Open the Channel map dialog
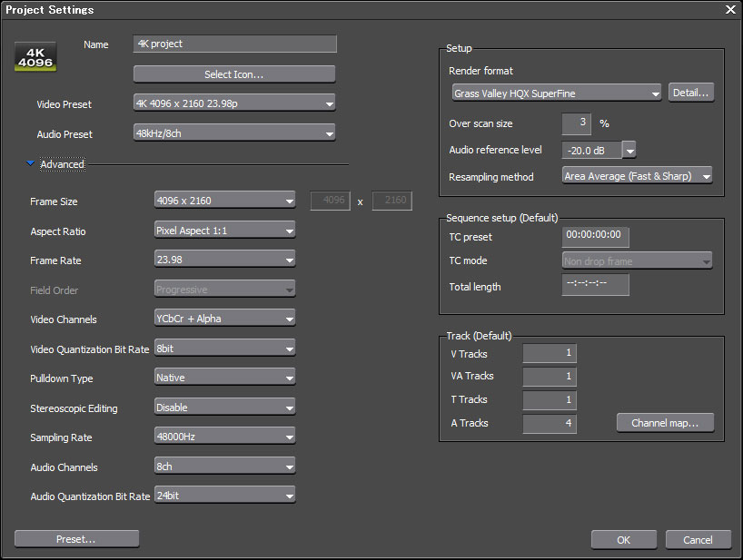743x560 pixels. (x=665, y=423)
